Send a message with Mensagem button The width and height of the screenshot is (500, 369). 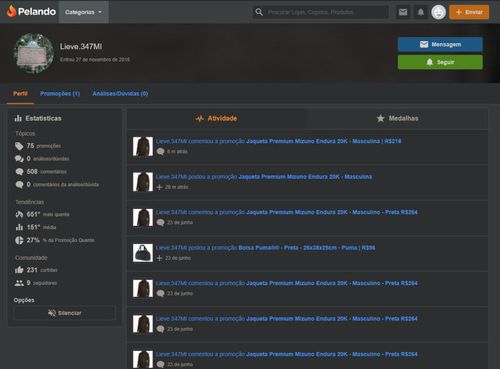pyautogui.click(x=440, y=44)
